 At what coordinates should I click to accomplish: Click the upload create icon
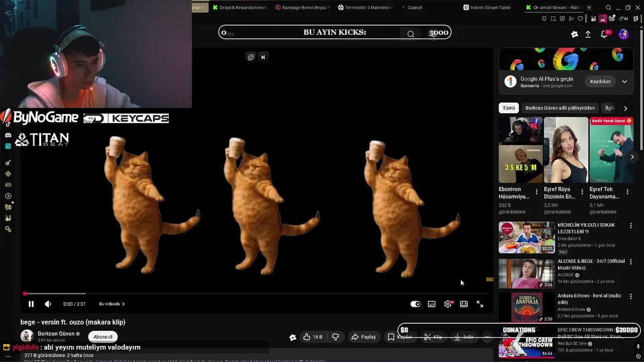(588, 34)
